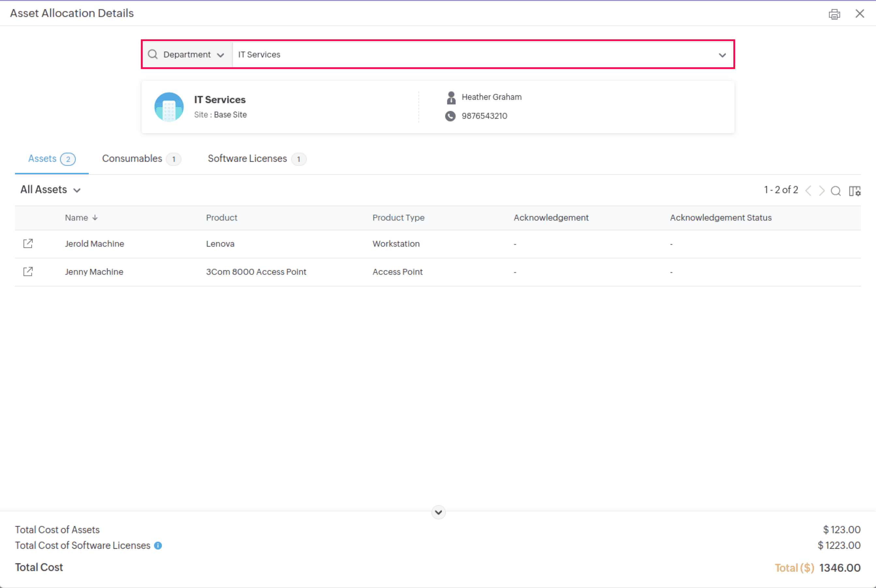
Task: Open Jerold Machine details via external link icon
Action: pos(28,243)
